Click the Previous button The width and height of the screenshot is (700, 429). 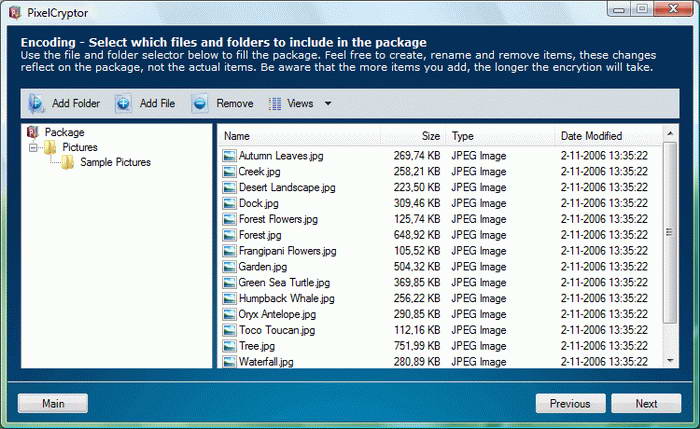point(571,404)
